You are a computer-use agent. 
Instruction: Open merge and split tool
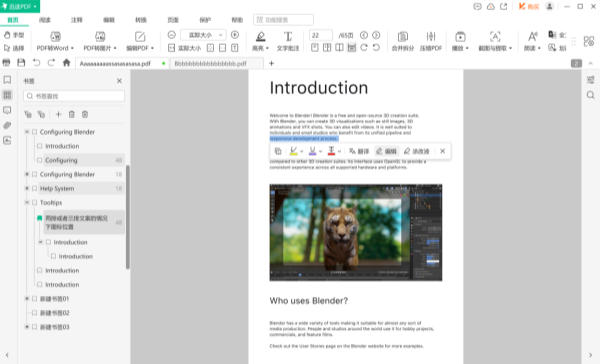tap(403, 41)
